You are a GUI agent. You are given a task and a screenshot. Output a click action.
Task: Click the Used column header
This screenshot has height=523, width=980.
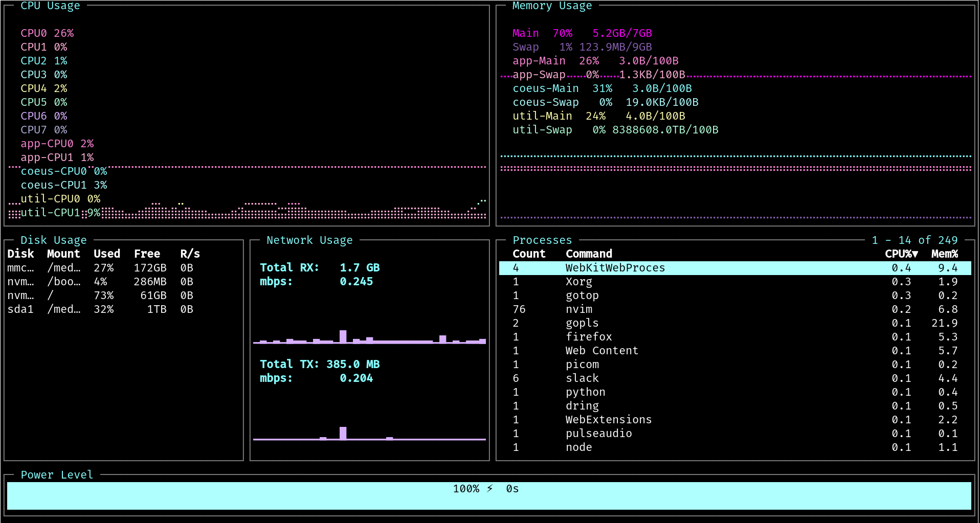coord(107,254)
